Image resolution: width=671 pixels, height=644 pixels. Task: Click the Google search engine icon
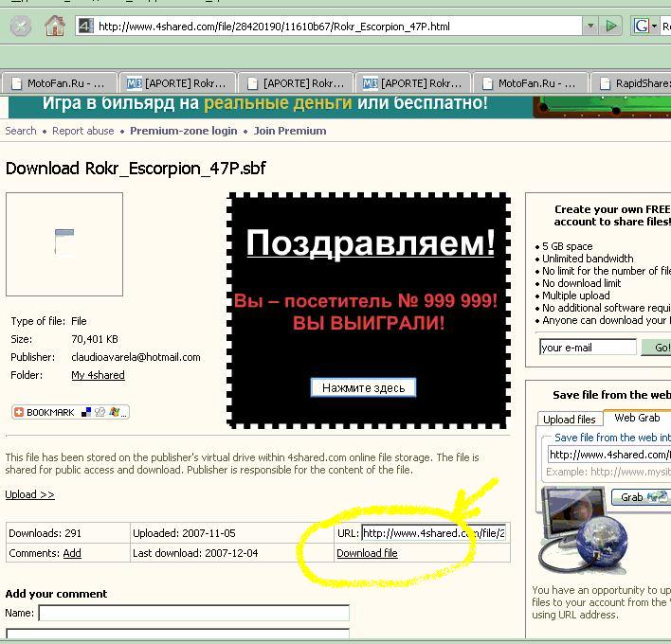(x=641, y=27)
